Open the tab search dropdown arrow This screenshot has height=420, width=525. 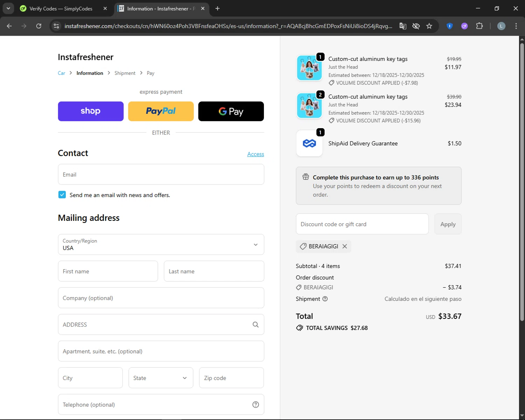(8, 8)
